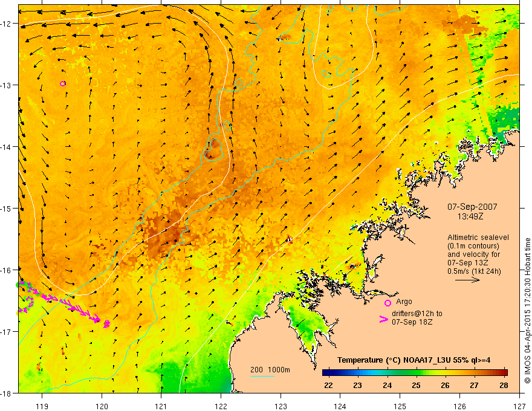Click the 'Argo' legend label
532x411 pixels.
404,302
